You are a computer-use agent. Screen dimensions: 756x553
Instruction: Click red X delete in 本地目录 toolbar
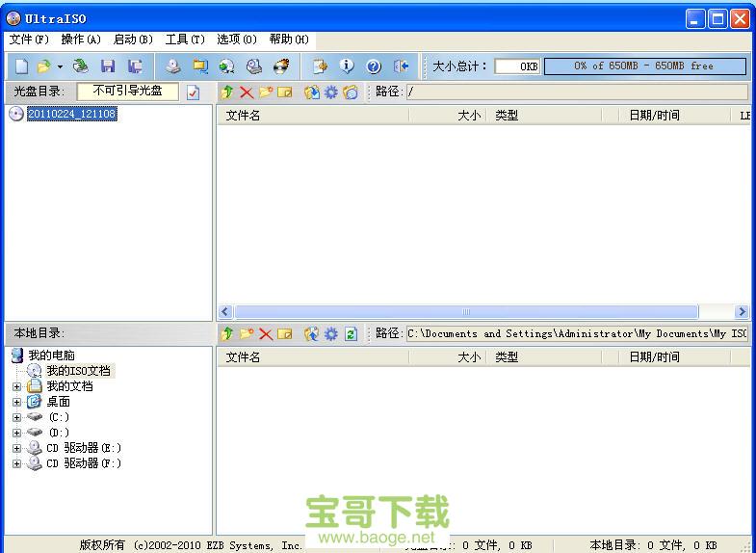(x=266, y=333)
